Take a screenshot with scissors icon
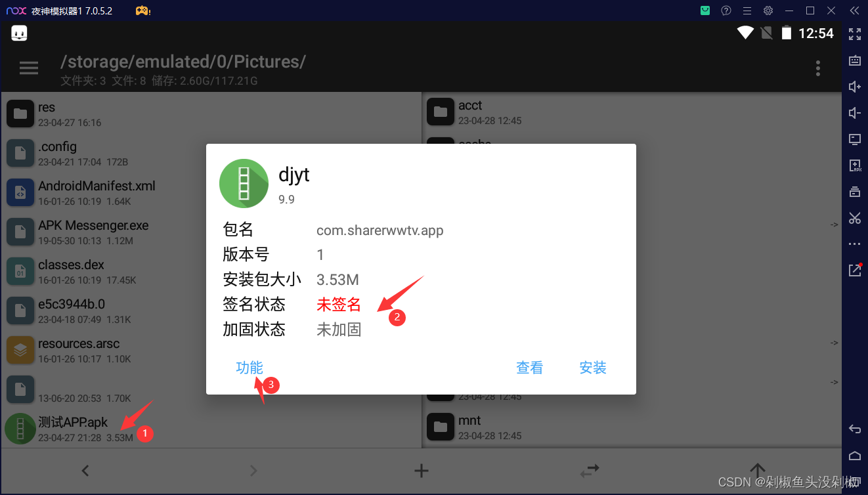Viewport: 868px width, 495px height. 855,218
